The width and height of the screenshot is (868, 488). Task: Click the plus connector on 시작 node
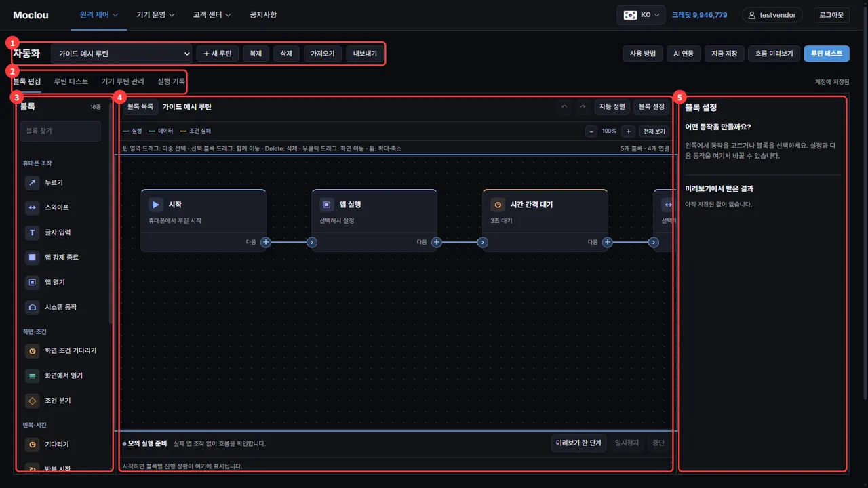coord(266,241)
